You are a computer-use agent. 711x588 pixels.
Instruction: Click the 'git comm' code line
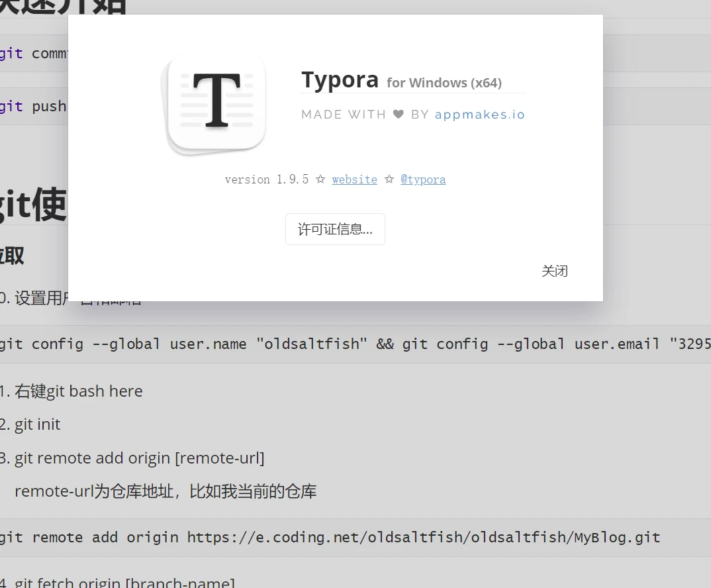pyautogui.click(x=34, y=53)
